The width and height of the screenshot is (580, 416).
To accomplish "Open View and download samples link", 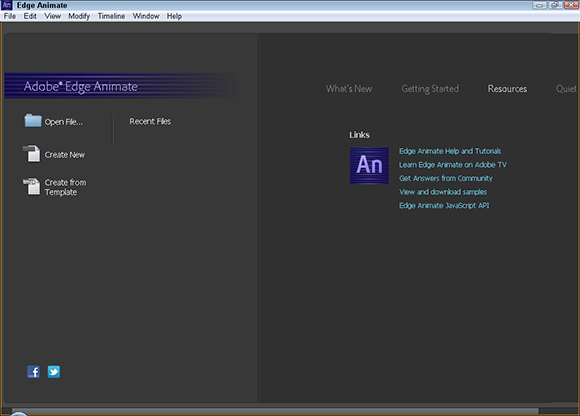I will 443,192.
